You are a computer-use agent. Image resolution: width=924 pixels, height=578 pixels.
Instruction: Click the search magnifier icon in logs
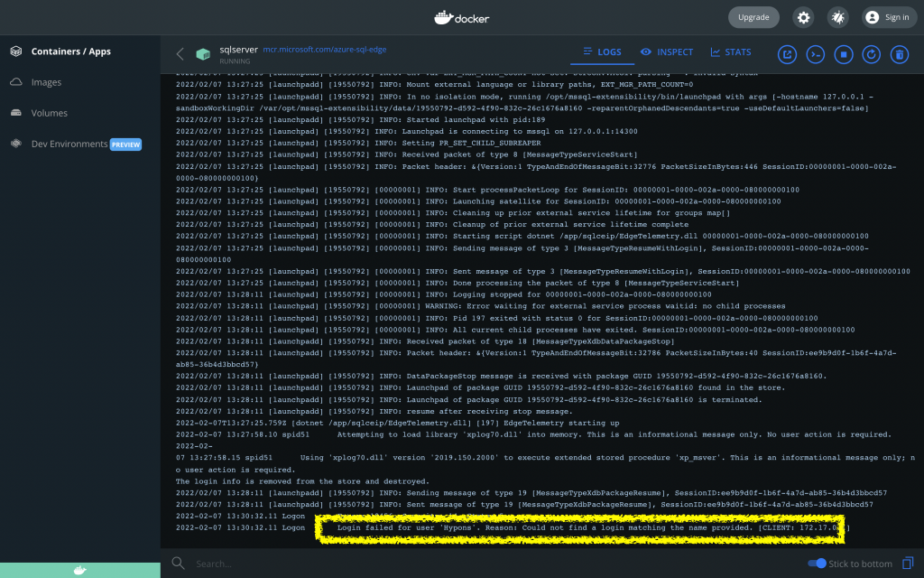pyautogui.click(x=178, y=564)
